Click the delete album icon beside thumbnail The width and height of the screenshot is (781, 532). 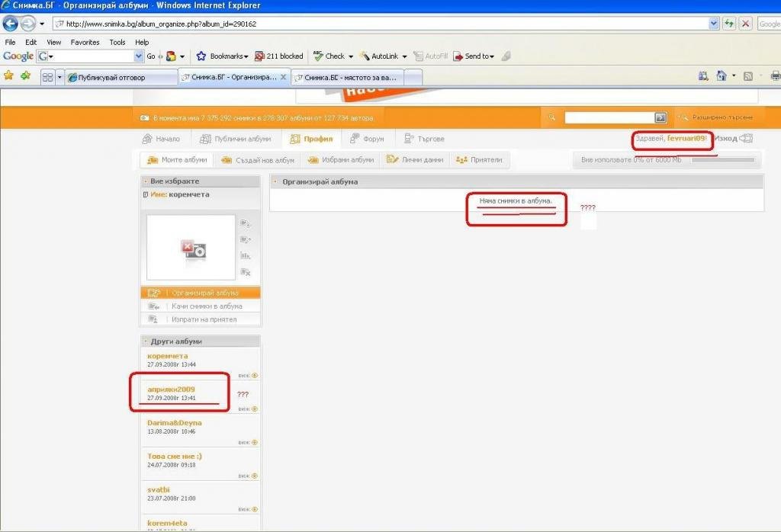click(x=245, y=272)
